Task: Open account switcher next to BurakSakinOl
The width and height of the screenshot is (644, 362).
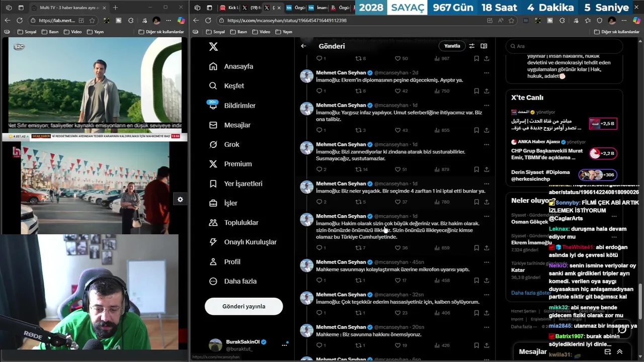Action: click(284, 344)
